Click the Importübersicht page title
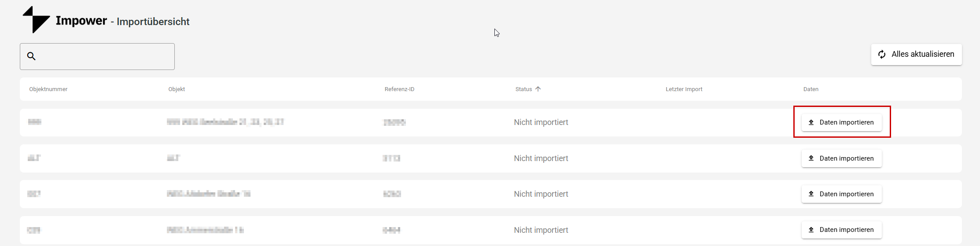 pyautogui.click(x=153, y=22)
